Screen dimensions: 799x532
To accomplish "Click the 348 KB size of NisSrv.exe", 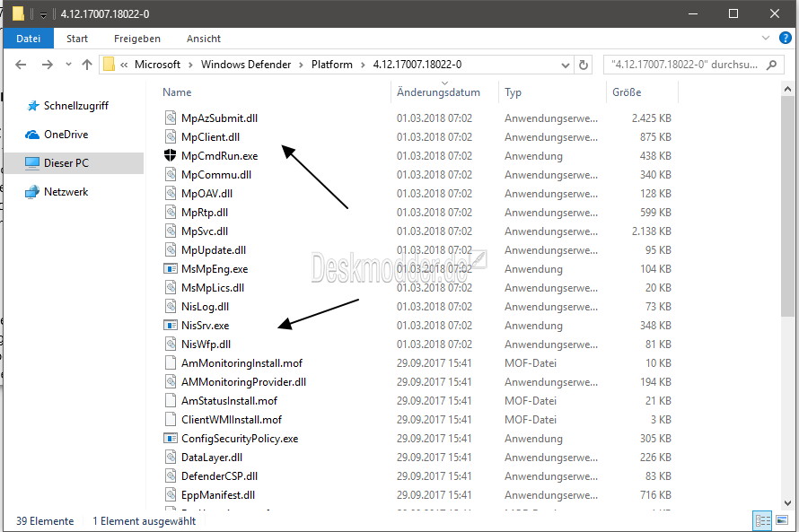I will click(655, 326).
